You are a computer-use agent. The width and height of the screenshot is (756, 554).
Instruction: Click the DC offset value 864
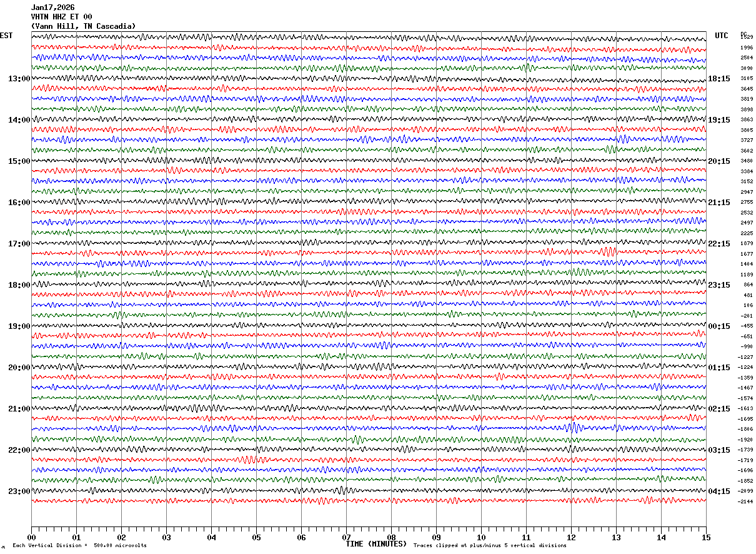(x=748, y=285)
